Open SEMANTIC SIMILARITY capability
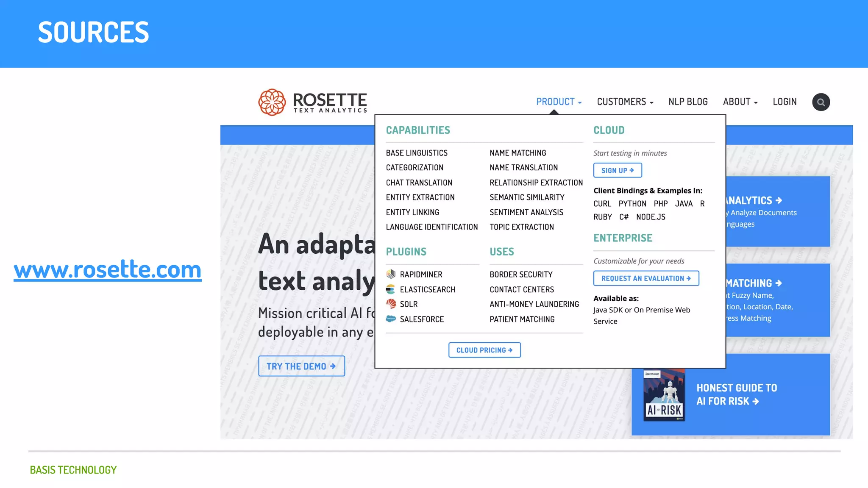Viewport: 868px width, 488px height. 527,197
